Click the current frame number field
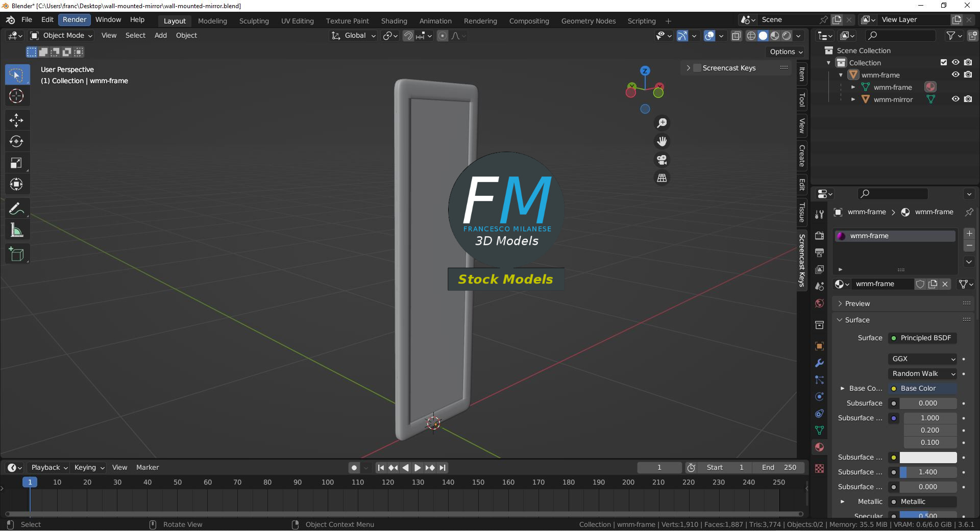Image resolution: width=980 pixels, height=531 pixels. pyautogui.click(x=659, y=468)
